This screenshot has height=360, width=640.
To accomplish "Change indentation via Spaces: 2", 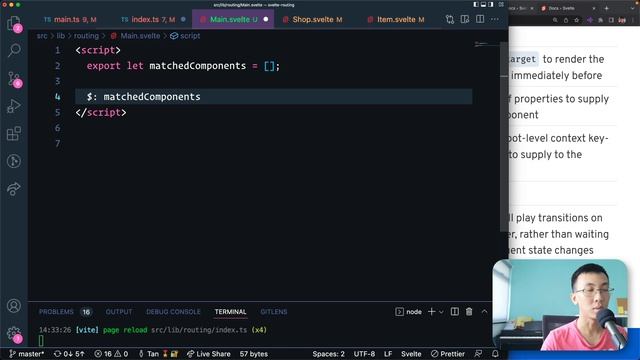I will click(x=328, y=354).
